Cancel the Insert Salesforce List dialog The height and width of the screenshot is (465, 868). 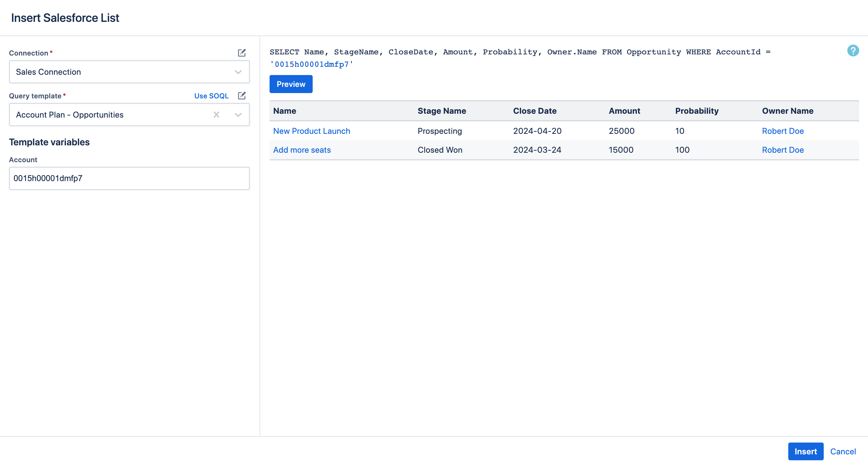click(843, 451)
